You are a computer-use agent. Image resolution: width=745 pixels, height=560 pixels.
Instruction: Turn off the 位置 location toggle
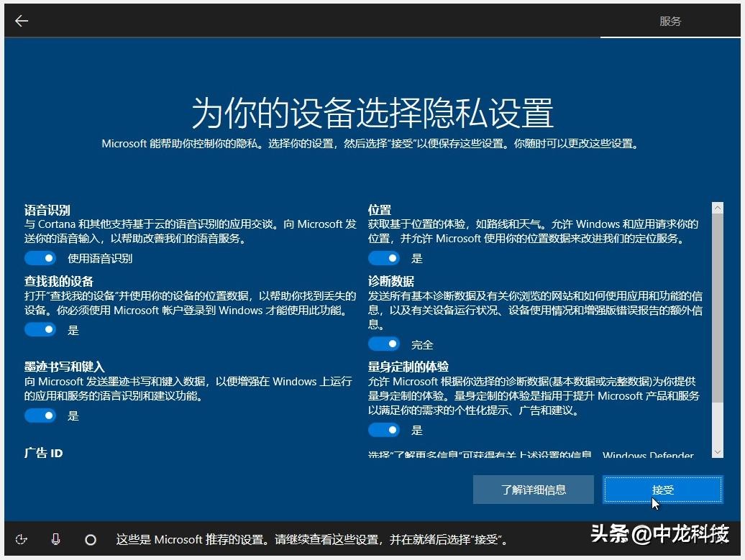[383, 257]
